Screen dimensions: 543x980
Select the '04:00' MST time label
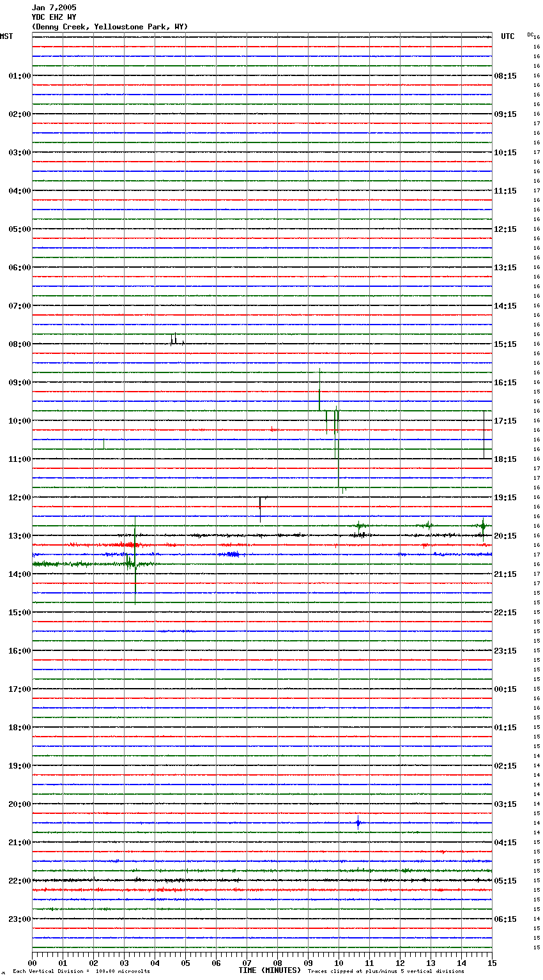coord(20,191)
